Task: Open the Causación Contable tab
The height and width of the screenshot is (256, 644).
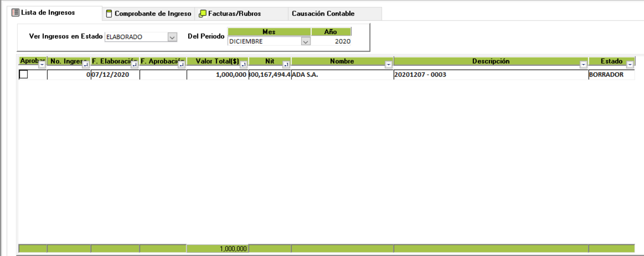Action: pyautogui.click(x=323, y=14)
